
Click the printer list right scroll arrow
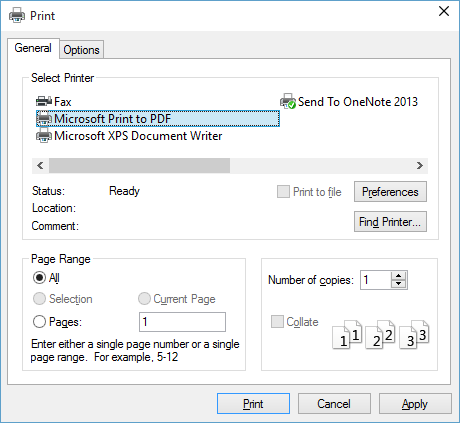coord(420,166)
